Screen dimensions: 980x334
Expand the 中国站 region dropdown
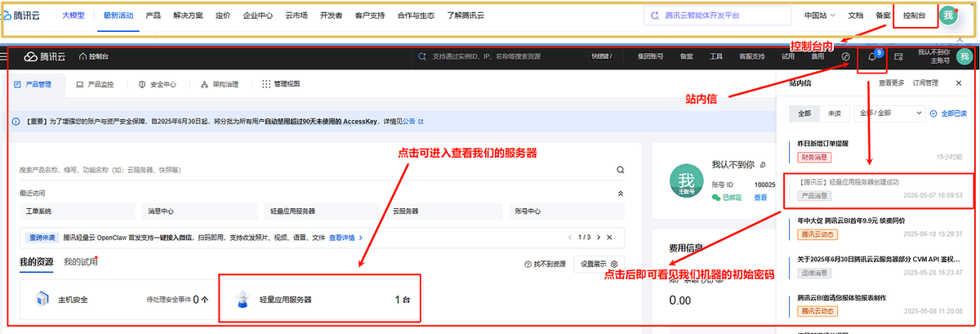[820, 16]
